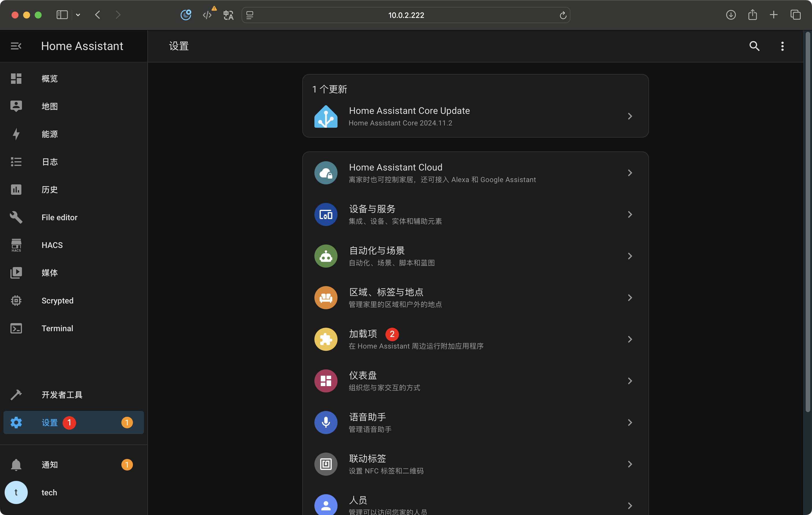Open the Home Assistant Cloud settings
This screenshot has width=812, height=515.
coord(475,173)
